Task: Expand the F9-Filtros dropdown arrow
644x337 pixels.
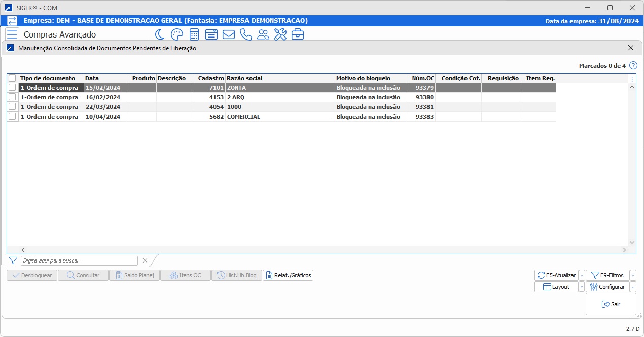Action: click(x=633, y=275)
